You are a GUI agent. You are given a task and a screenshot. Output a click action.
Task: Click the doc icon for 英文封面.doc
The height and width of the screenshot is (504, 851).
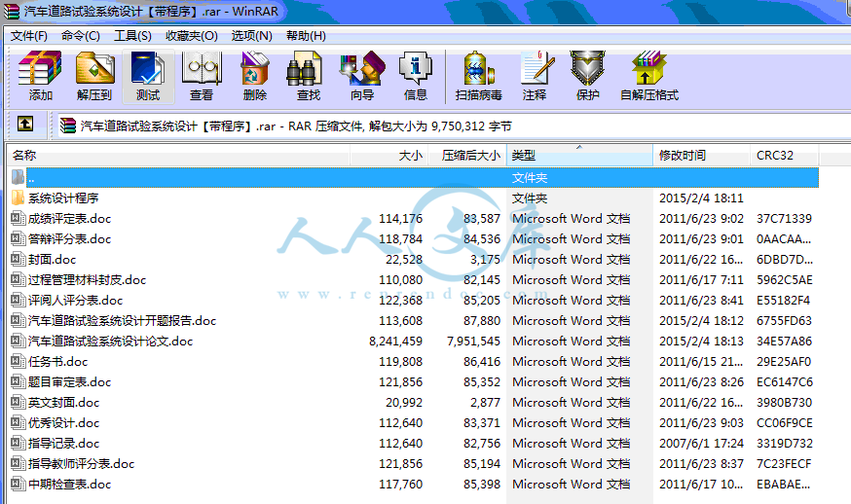[x=18, y=403]
